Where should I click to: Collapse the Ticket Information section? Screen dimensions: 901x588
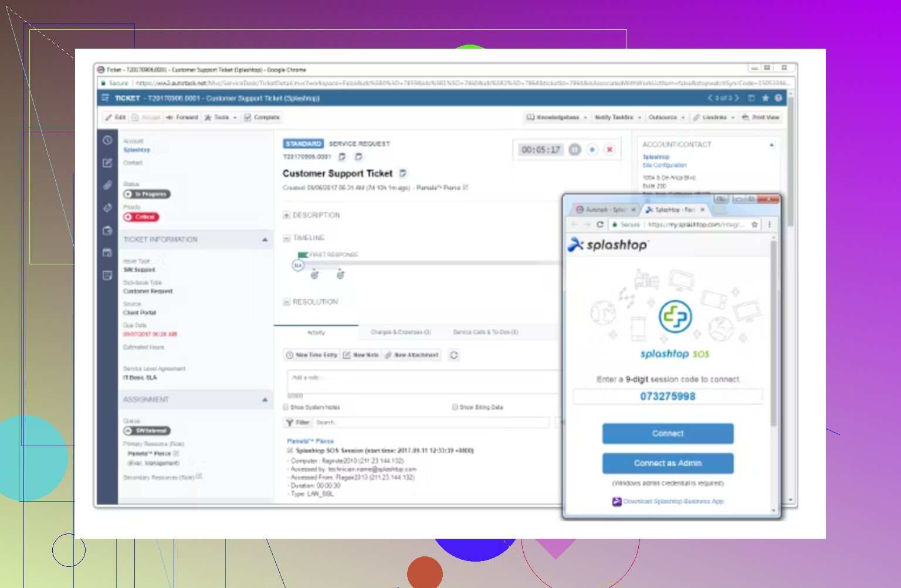pyautogui.click(x=265, y=240)
